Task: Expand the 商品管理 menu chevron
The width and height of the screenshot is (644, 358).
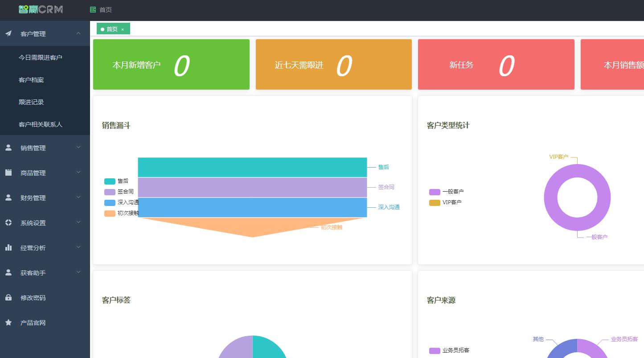Action: (x=78, y=172)
